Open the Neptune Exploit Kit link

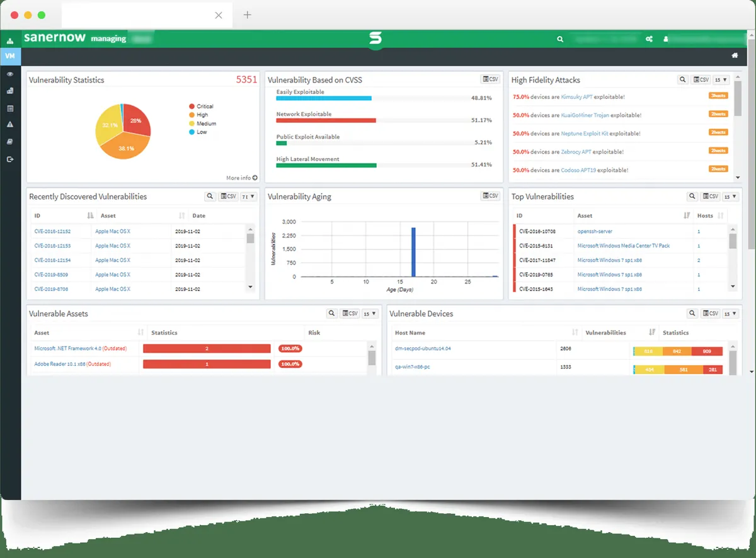[584, 134]
